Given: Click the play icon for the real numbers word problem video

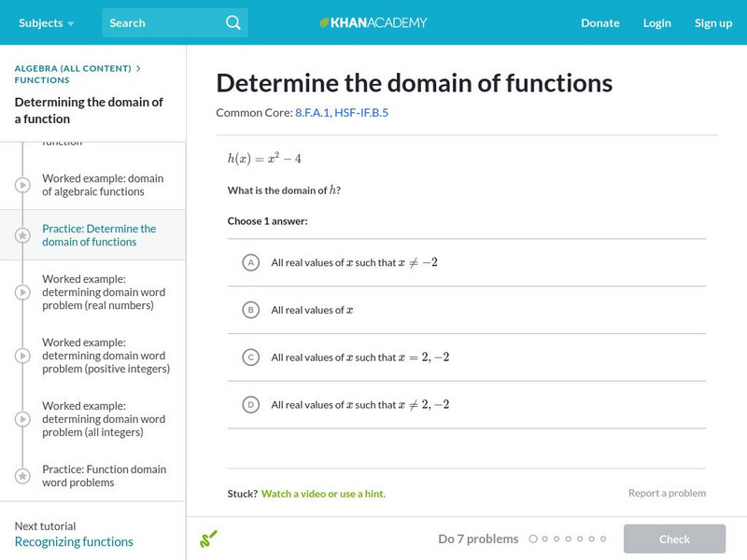Looking at the screenshot, I should (22, 292).
